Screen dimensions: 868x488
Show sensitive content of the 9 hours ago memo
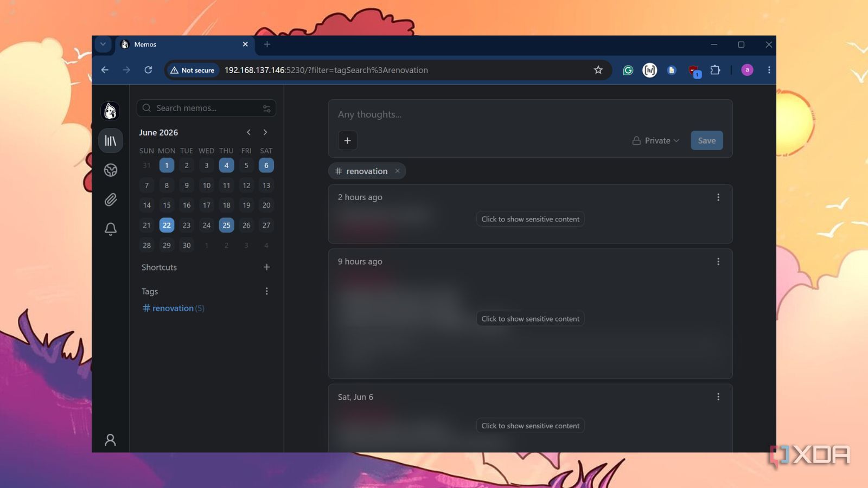pos(530,319)
